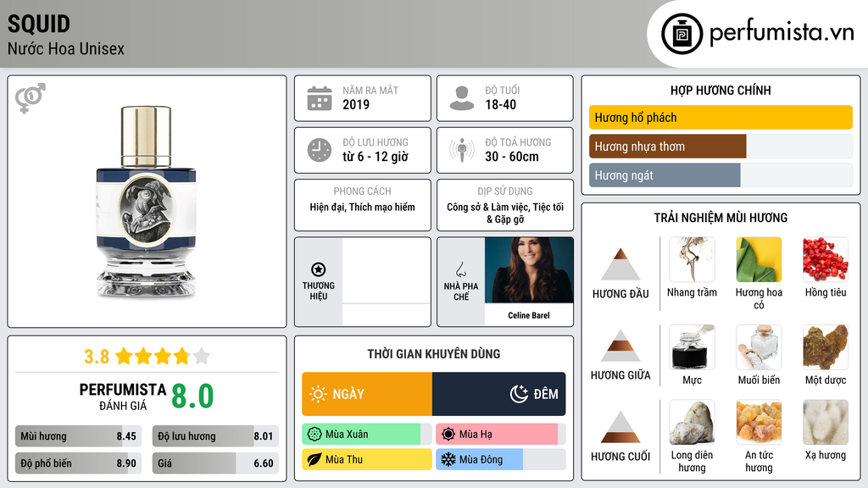Click the 30 - 60cm projection value

point(512,157)
